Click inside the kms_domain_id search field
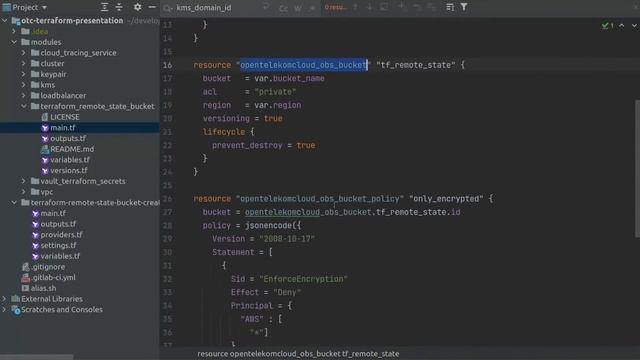This screenshot has width=640, height=360. pos(216,8)
